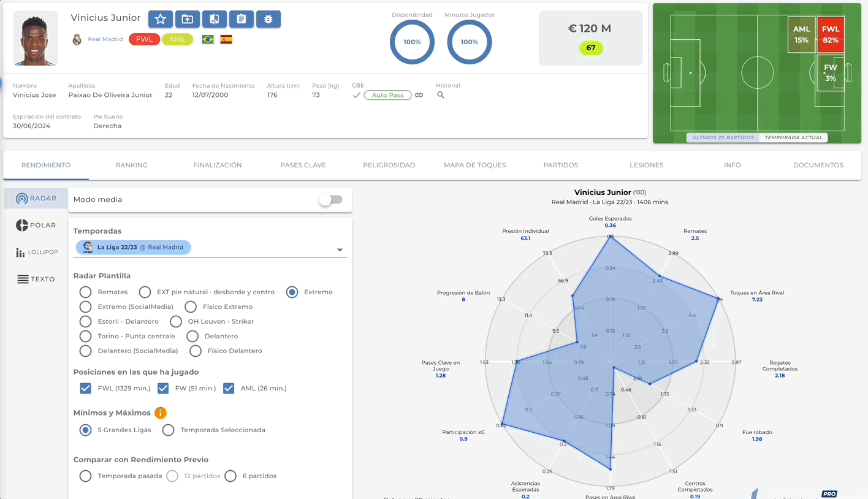Select Torino - Punta centrale template

[x=86, y=336]
